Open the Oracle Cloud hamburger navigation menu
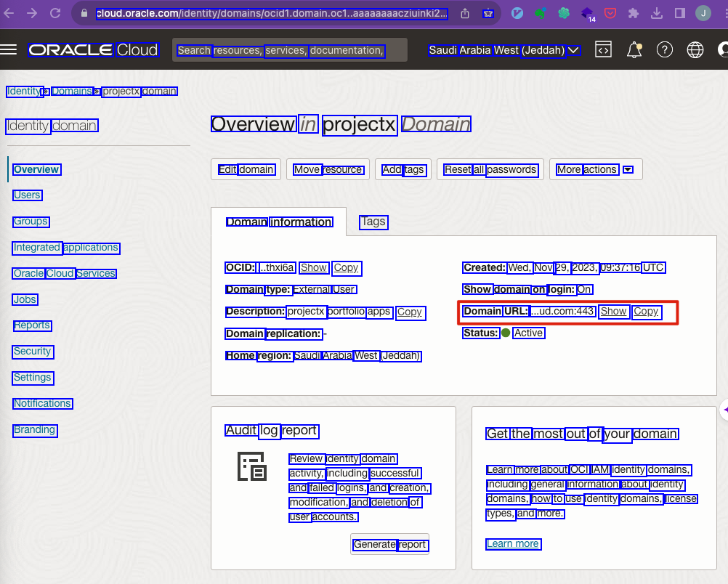Image resolution: width=728 pixels, height=584 pixels. click(9, 49)
